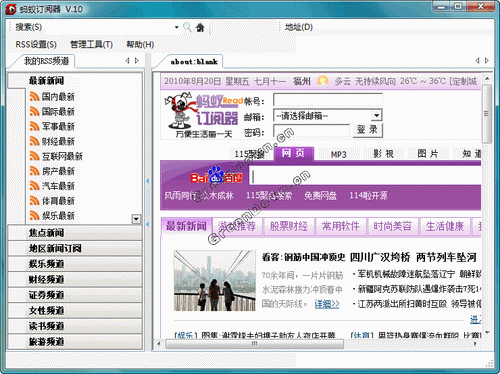Viewport: 500px width, 374px height.
Task: Click the RSS icon next to 房产最新
Action: (35, 171)
